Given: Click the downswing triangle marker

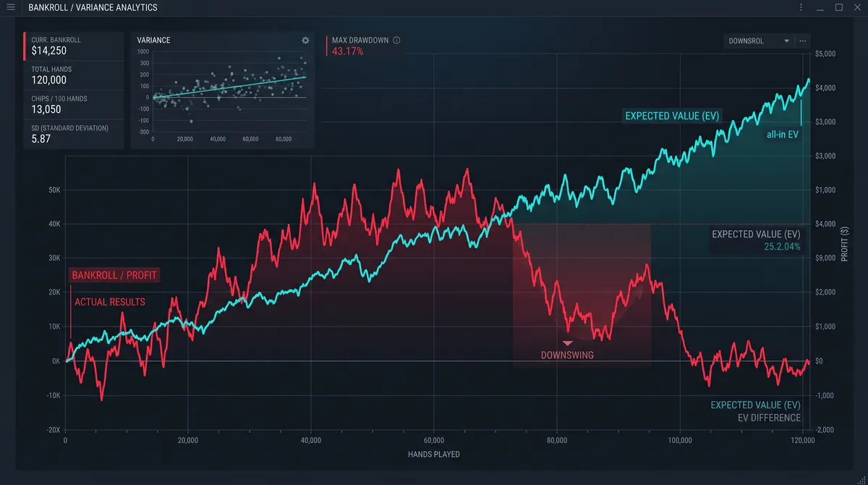Looking at the screenshot, I should [x=568, y=343].
